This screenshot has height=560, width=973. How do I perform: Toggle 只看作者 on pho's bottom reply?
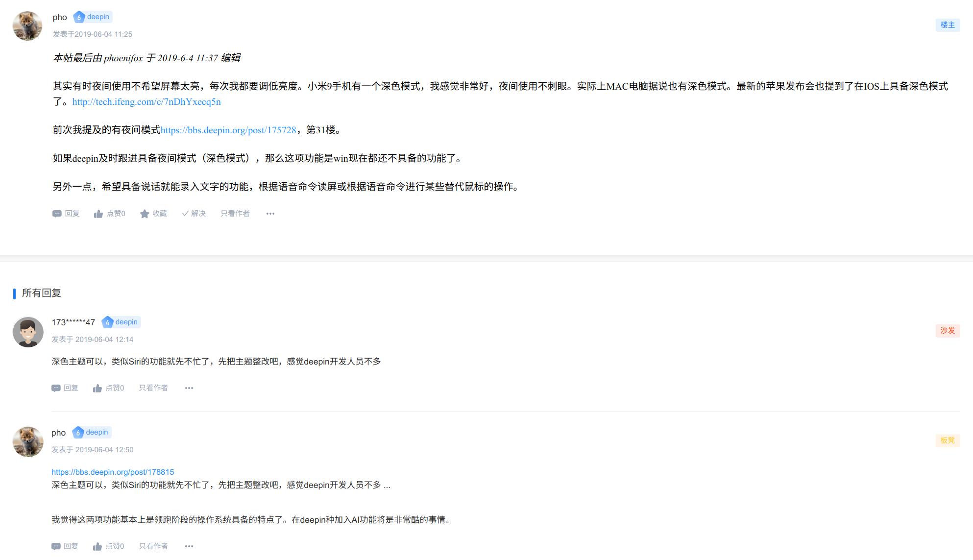point(152,546)
